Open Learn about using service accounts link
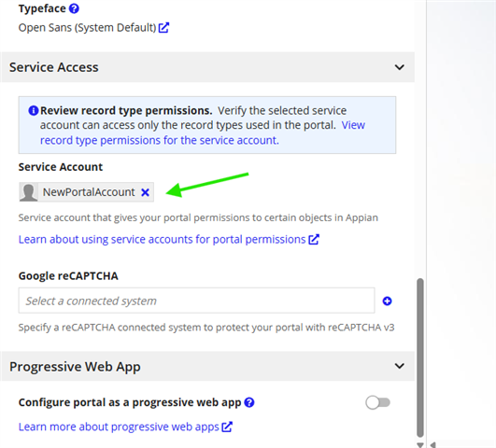496x448 pixels. click(162, 239)
